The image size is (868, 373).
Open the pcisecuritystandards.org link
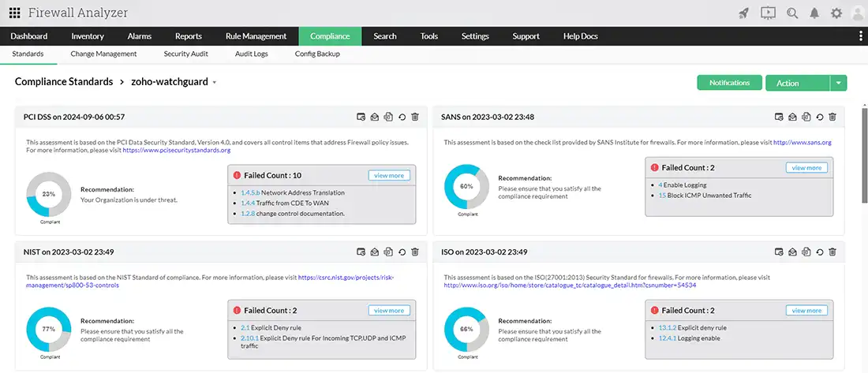(x=177, y=150)
